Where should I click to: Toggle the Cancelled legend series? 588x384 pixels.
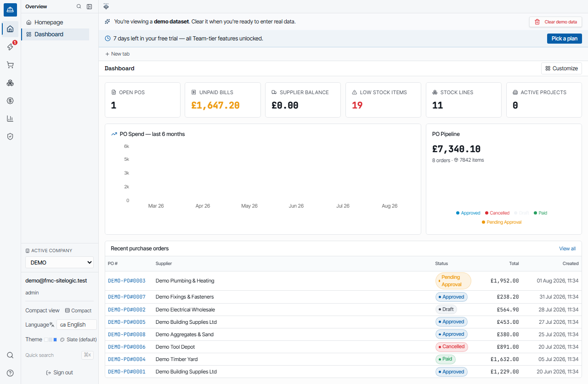point(497,213)
